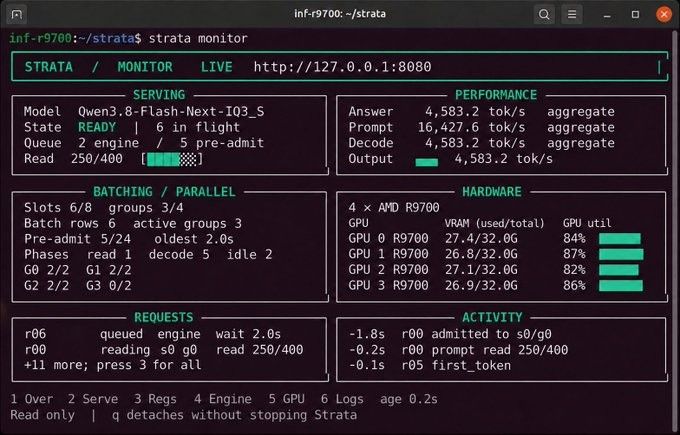Screen dimensions: 680x435
Task: Maximize the terminal window
Action: 635,14
